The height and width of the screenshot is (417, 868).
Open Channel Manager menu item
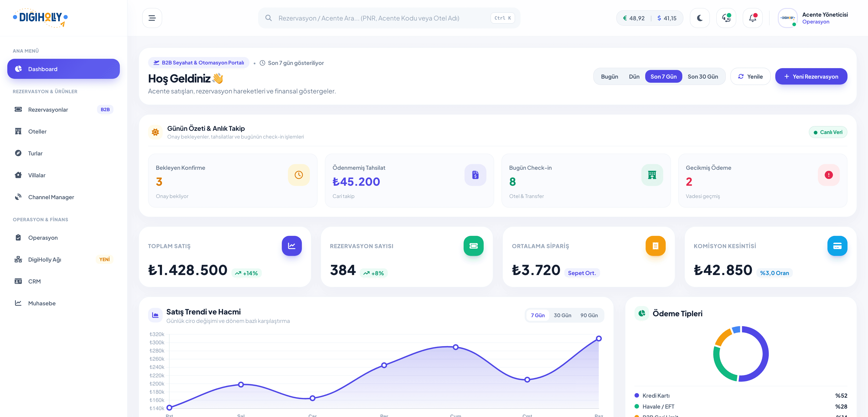(63, 197)
